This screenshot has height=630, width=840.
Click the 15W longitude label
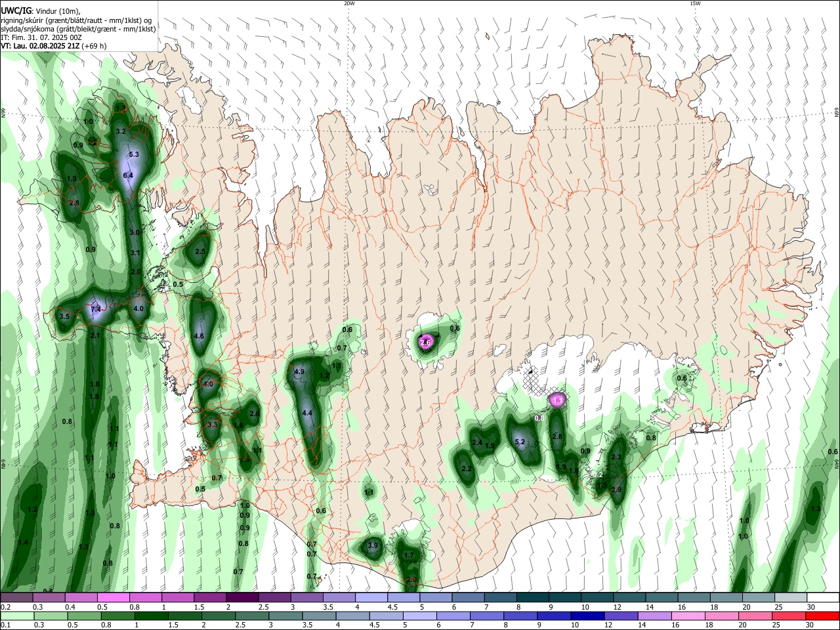[x=695, y=3]
